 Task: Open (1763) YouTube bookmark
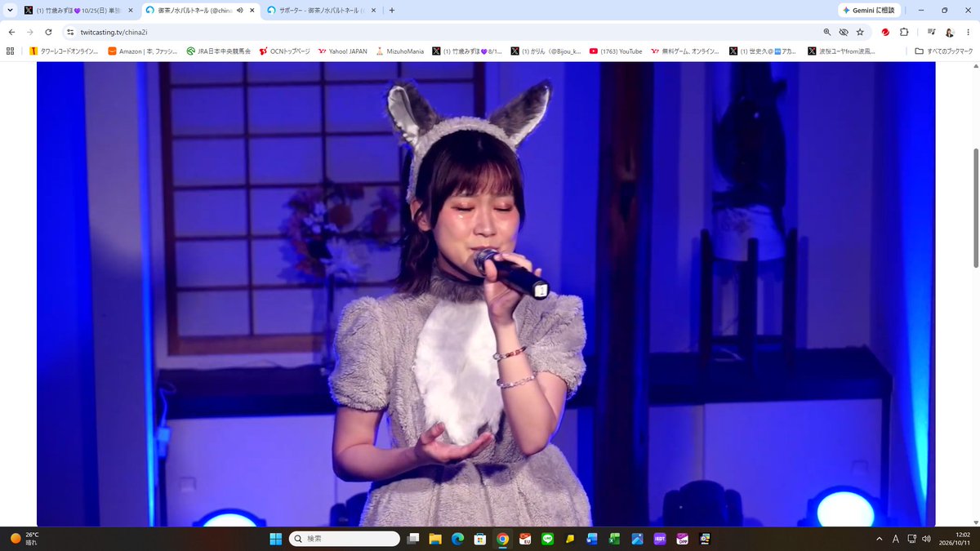(615, 51)
